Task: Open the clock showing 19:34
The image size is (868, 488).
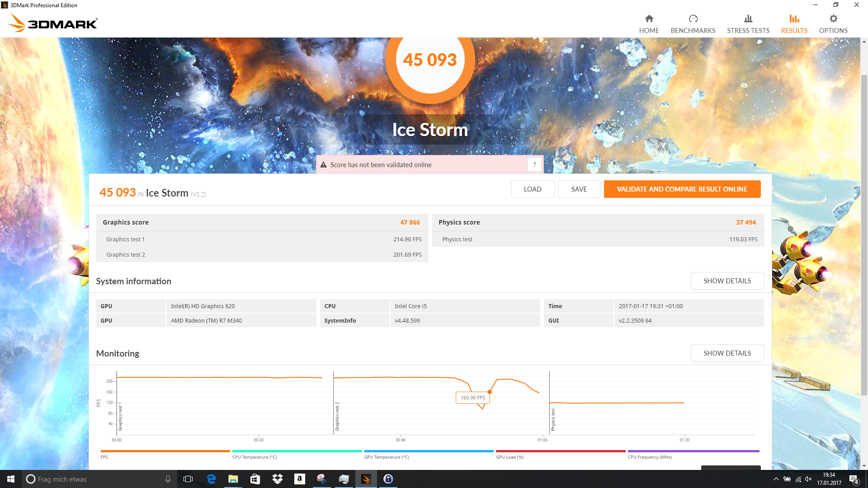Action: tap(829, 479)
